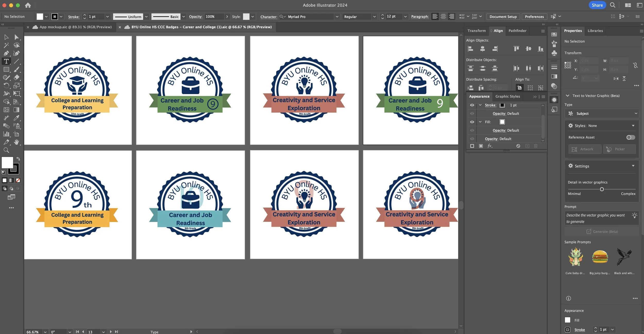The image size is (644, 334).
Task: Choose the Big juicy burger sample prompt
Action: [x=600, y=257]
